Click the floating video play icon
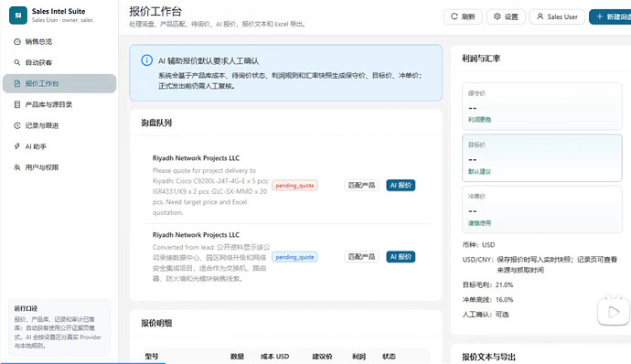Screen dimensions: 631x364 pos(614,311)
